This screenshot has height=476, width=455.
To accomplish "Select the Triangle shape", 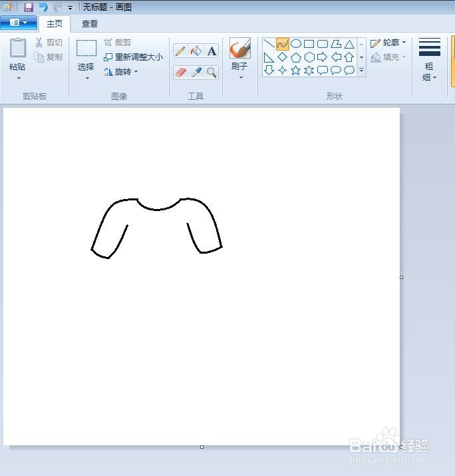I will point(349,45).
